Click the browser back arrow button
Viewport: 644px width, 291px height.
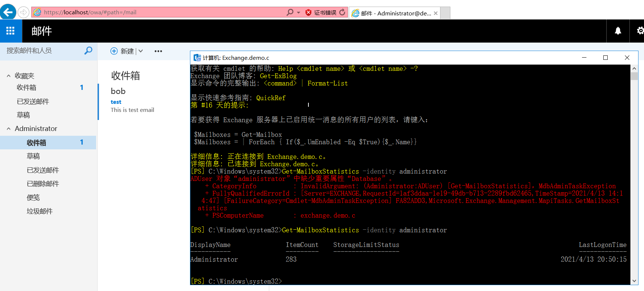pos(8,12)
